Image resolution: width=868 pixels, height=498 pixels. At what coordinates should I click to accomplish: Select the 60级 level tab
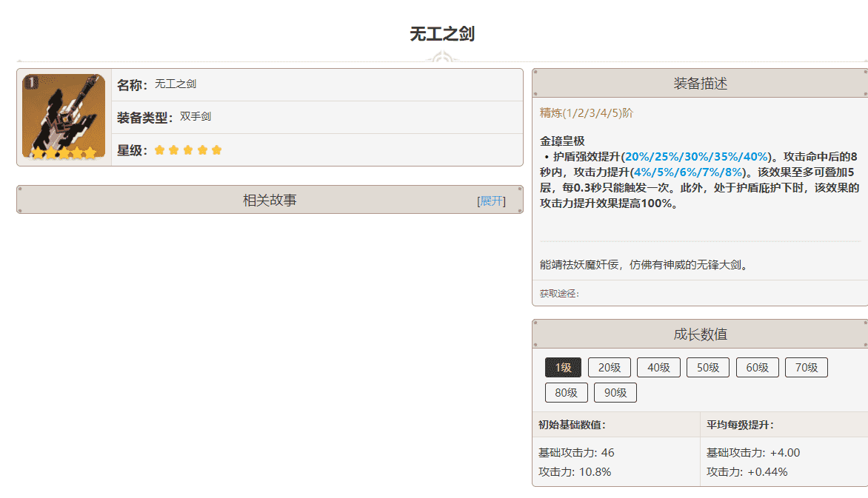(x=758, y=368)
